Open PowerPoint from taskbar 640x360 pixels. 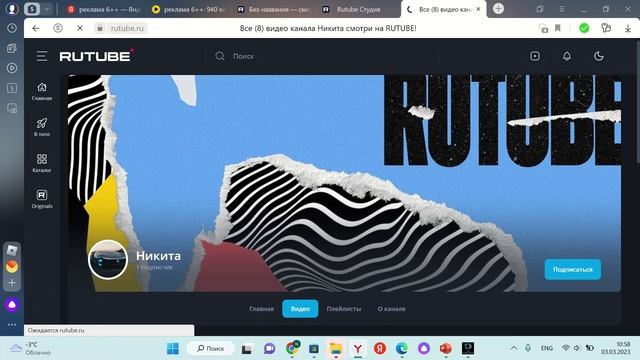coord(446,349)
